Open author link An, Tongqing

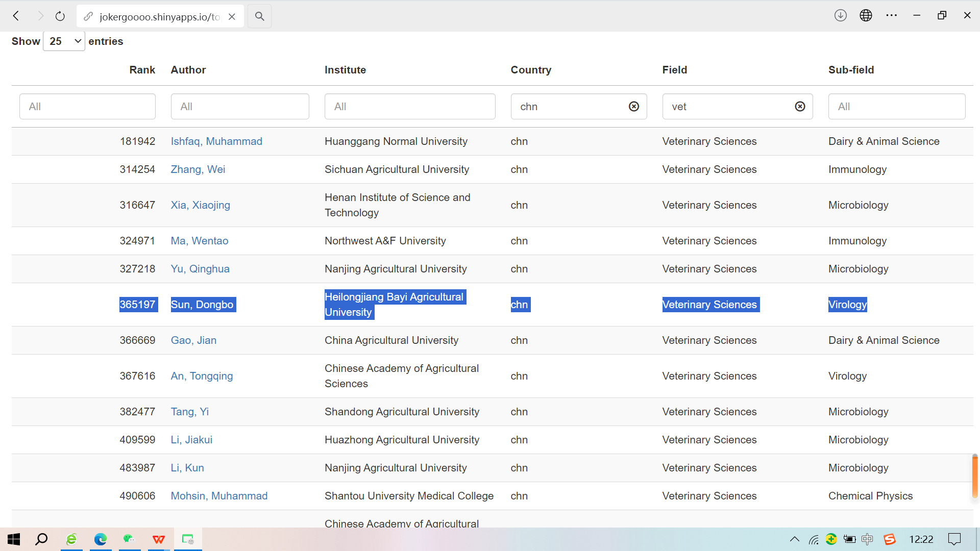coord(202,376)
